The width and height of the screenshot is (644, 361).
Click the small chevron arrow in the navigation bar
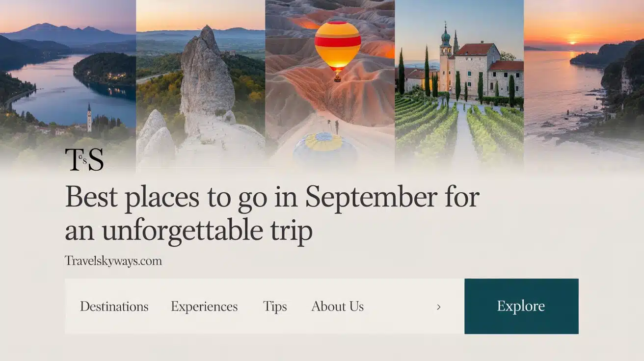click(439, 306)
